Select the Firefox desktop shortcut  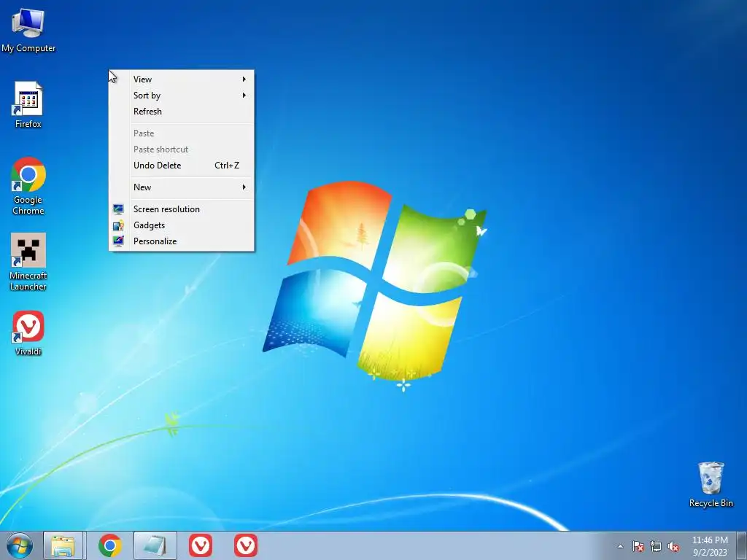tap(28, 105)
